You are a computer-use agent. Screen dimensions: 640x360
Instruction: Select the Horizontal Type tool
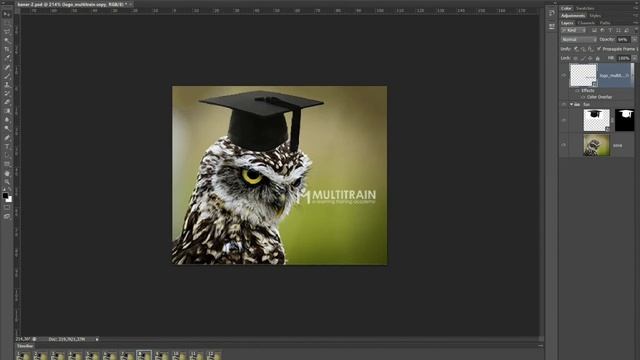[7, 147]
